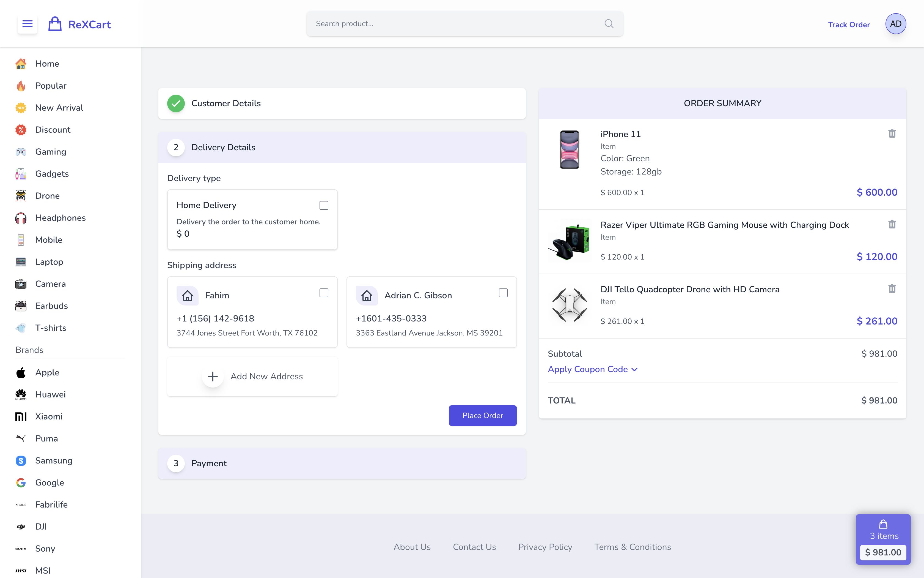The width and height of the screenshot is (924, 578).
Task: Click the Xiaomi MI logo icon
Action: [21, 417]
